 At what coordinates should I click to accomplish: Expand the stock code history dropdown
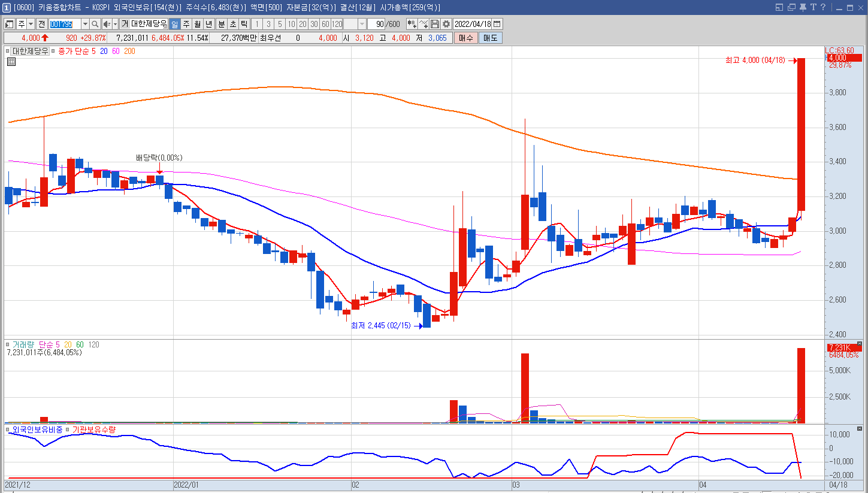click(85, 24)
